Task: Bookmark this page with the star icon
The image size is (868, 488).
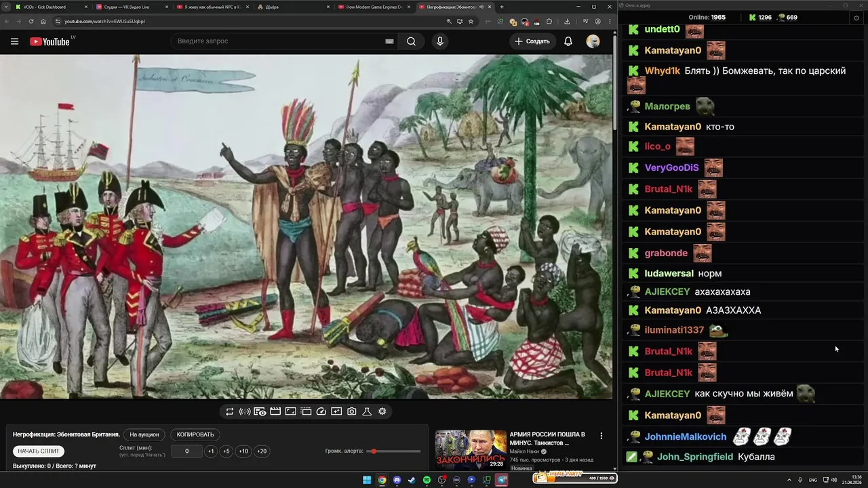Action: (x=471, y=21)
